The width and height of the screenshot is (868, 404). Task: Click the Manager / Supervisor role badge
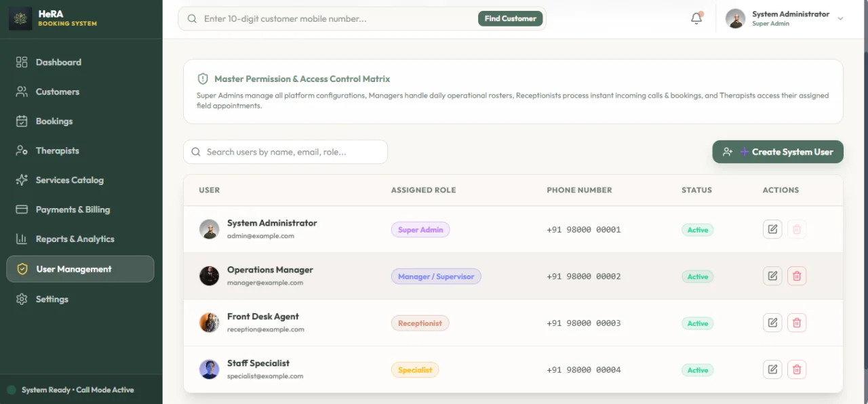click(x=436, y=277)
